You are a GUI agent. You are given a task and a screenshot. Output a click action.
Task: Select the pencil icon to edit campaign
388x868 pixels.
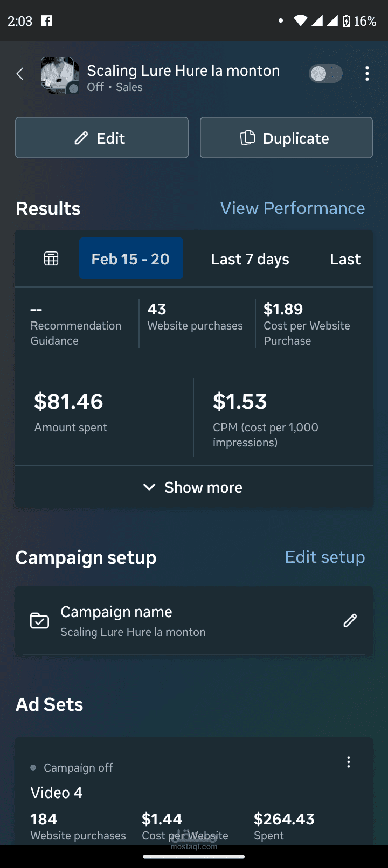click(x=80, y=138)
